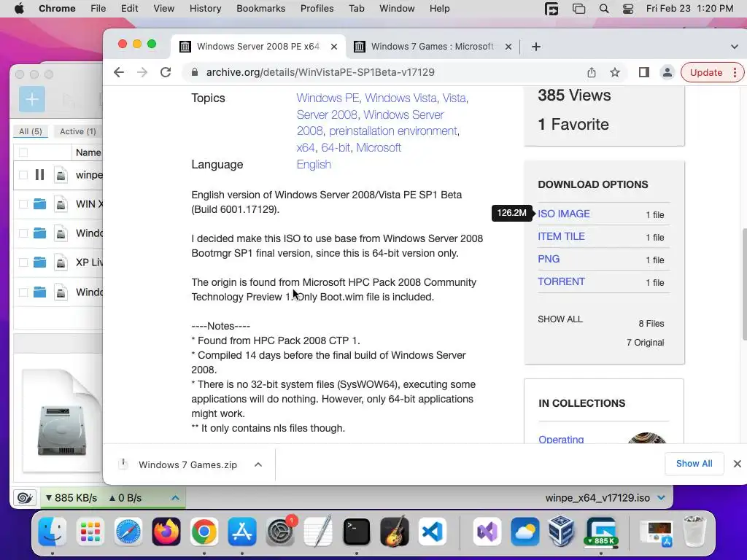
Task: Open the winpe_x64_v17129.iso dropdown arrow
Action: [x=661, y=498]
